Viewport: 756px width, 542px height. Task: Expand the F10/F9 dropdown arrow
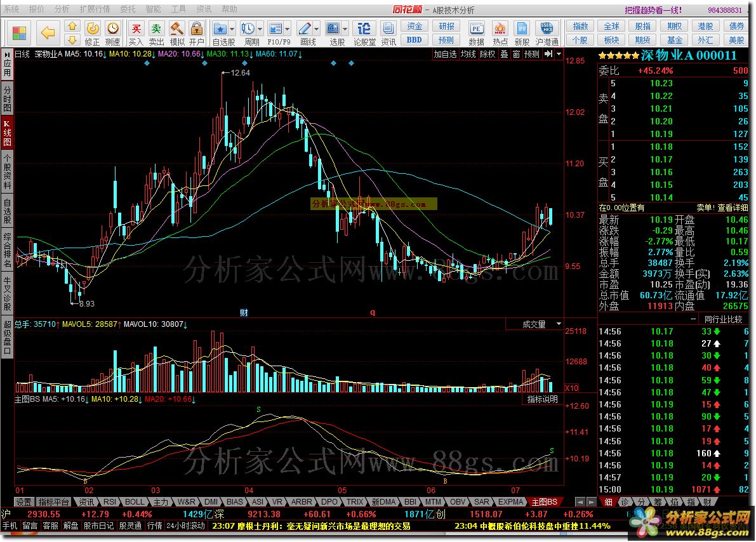click(288, 29)
